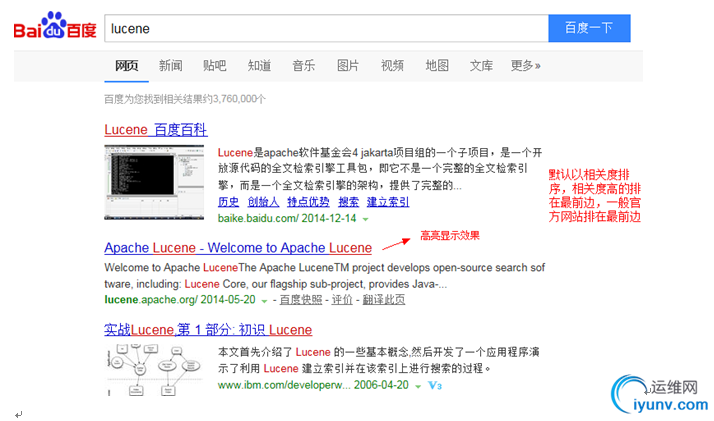
Task: Click the 翻译此页 link
Action: pos(384,299)
